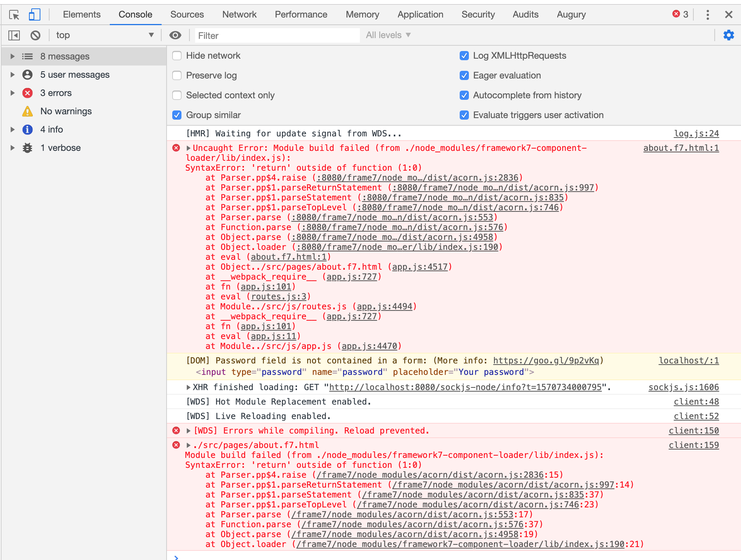Click error icon beside Uncaught Error message
Screen dimensions: 741x560
(176, 148)
